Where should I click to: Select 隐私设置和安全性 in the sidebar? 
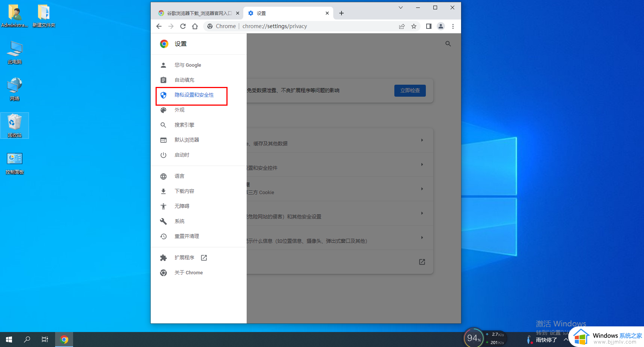pyautogui.click(x=194, y=95)
